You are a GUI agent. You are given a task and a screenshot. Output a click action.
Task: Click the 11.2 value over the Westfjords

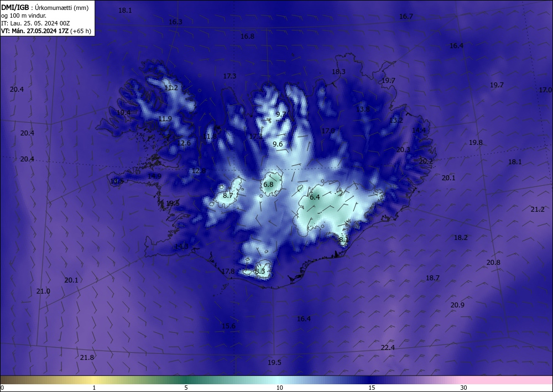(171, 88)
